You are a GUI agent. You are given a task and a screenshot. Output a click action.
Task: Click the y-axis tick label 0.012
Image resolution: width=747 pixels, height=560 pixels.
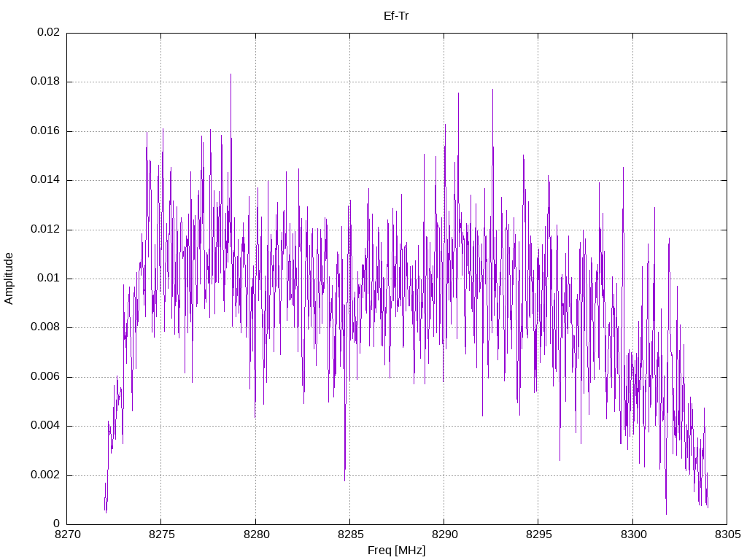pyautogui.click(x=46, y=229)
